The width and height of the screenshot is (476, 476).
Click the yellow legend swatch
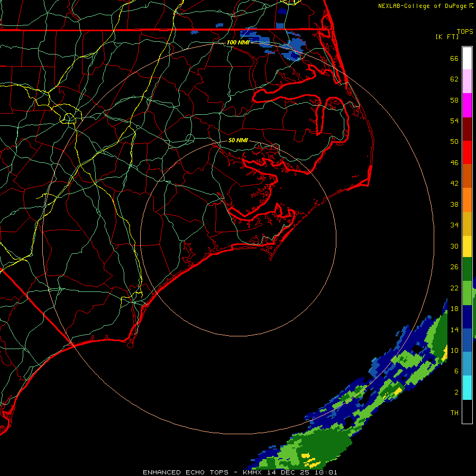467,246
